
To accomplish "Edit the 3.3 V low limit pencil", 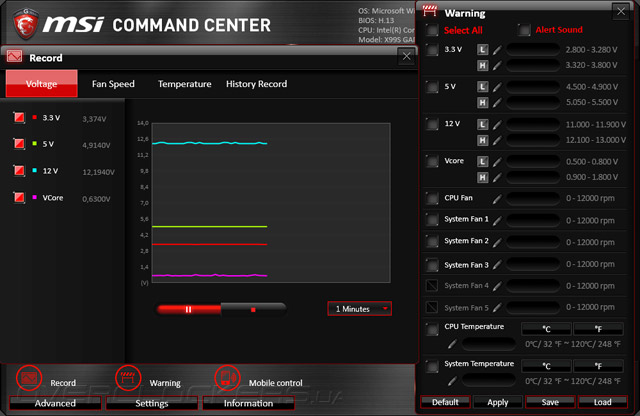I will point(497,50).
